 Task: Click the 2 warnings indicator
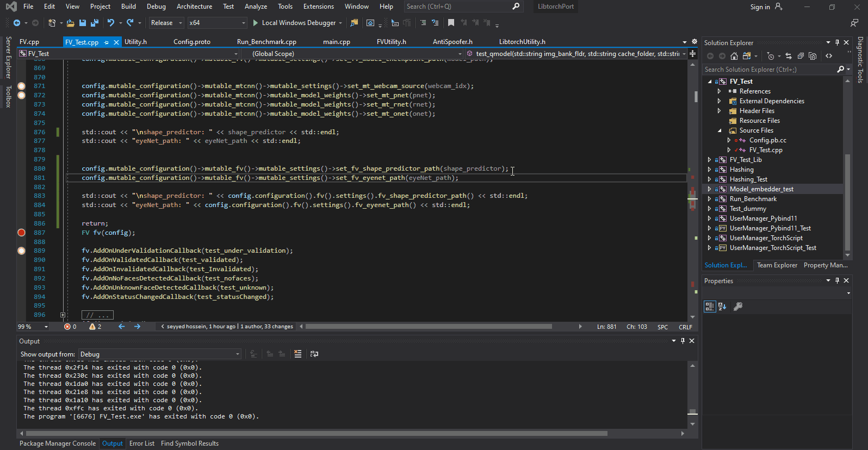point(96,327)
